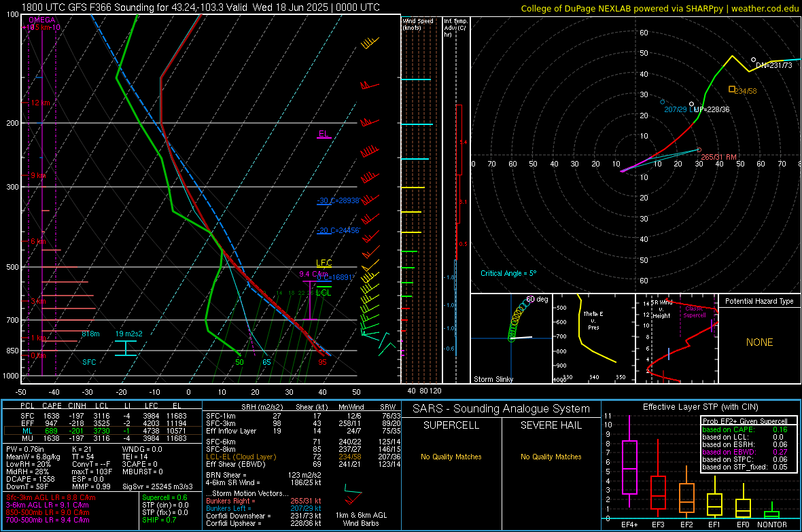Click the BRN Shear = 123 m2/s2 line
Screen dimensions: 802x532
(x=264, y=475)
